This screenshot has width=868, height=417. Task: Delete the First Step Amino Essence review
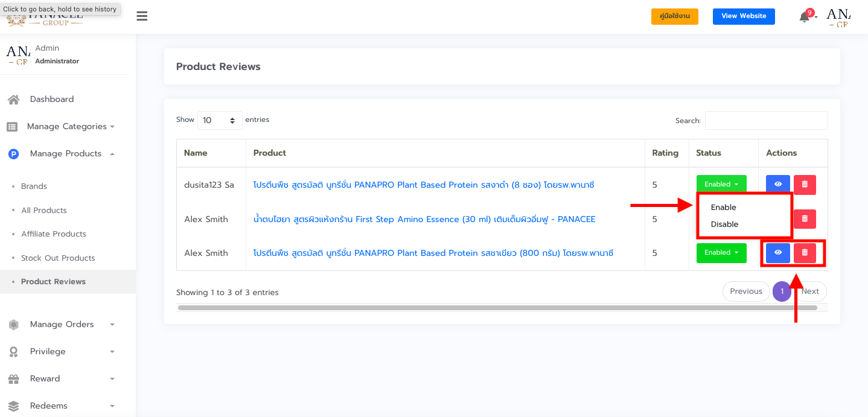[x=805, y=219]
